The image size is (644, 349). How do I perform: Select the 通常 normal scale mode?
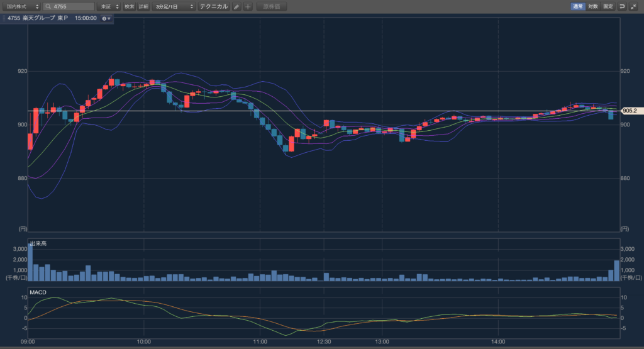click(578, 6)
